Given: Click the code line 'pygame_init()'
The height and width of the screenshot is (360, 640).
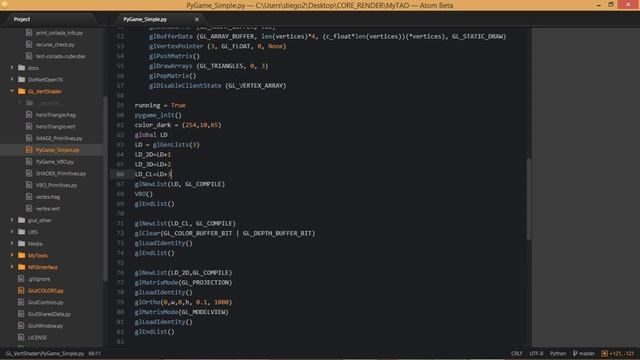Looking at the screenshot, I should pos(158,115).
